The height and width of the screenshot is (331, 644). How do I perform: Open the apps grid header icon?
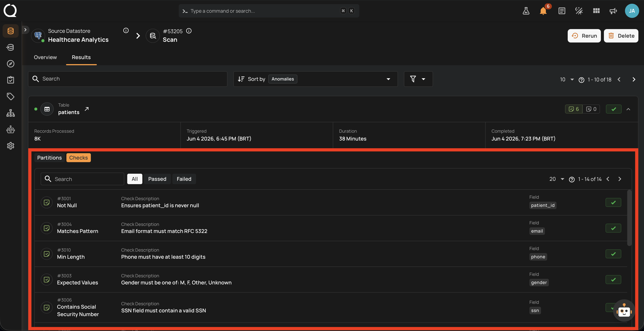click(596, 11)
